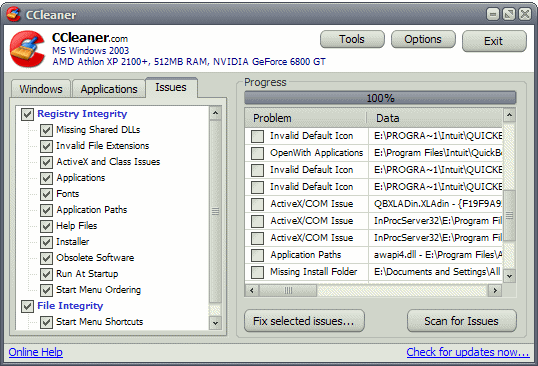Toggle the left-panel Application Paths checkbox
The width and height of the screenshot is (538, 366).
click(46, 210)
